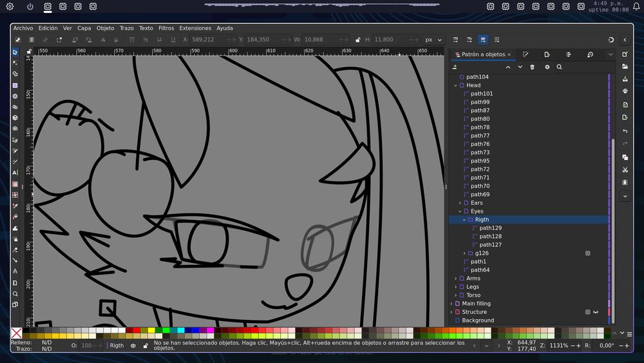Viewport: 644px width, 363px height.
Task: Select path128 in the objects list
Action: [529, 237]
